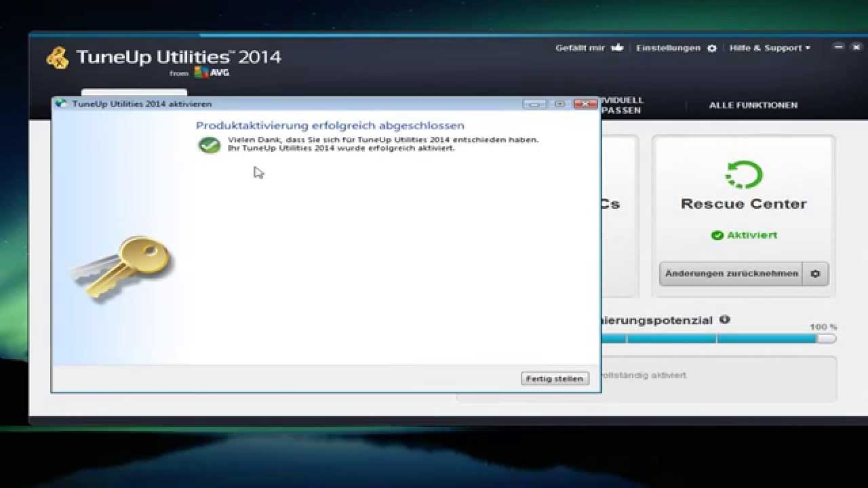Close the TuneUp Utilities main window
868x488 pixels.
(x=856, y=47)
